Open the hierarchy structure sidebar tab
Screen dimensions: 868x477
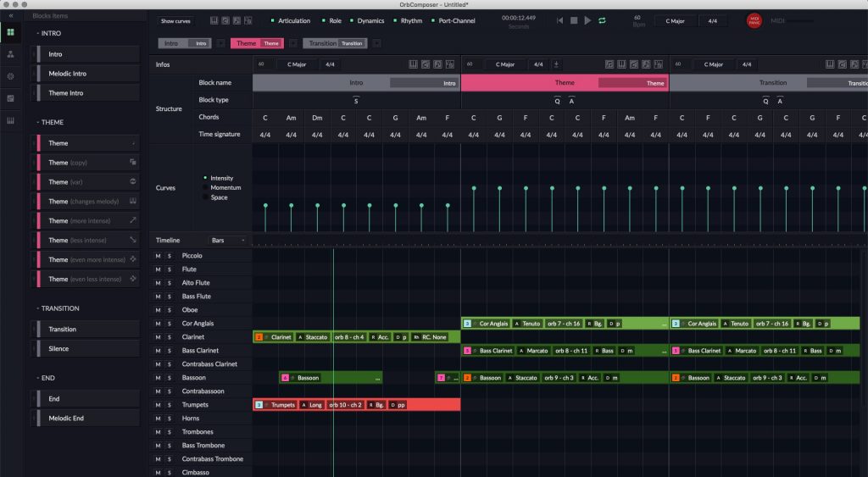[10, 54]
